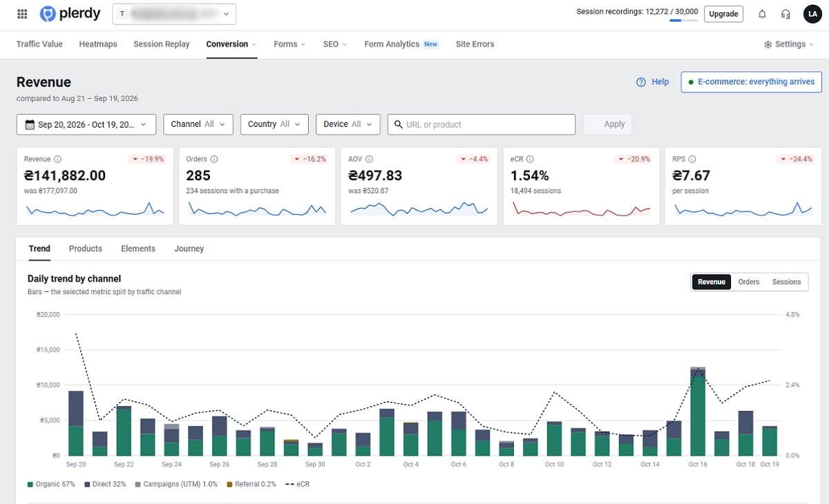Screen dimensions: 829x504
Task: Click the Help question mark icon
Action: [x=641, y=81]
